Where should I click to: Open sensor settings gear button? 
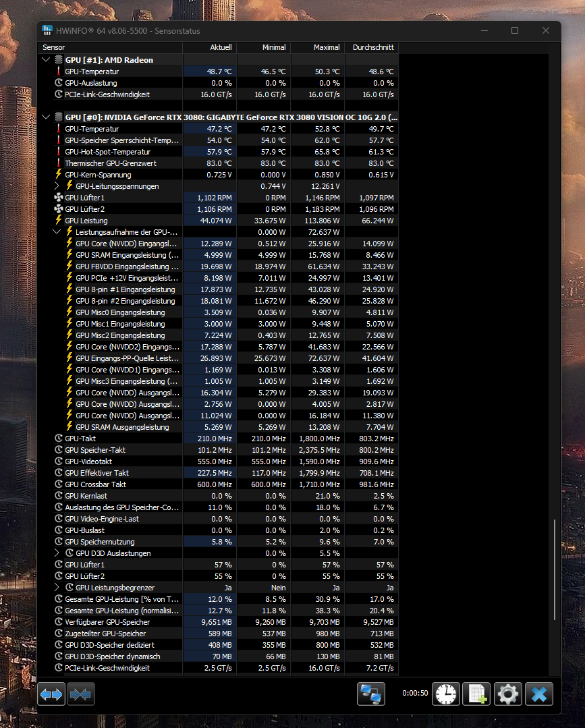507,694
